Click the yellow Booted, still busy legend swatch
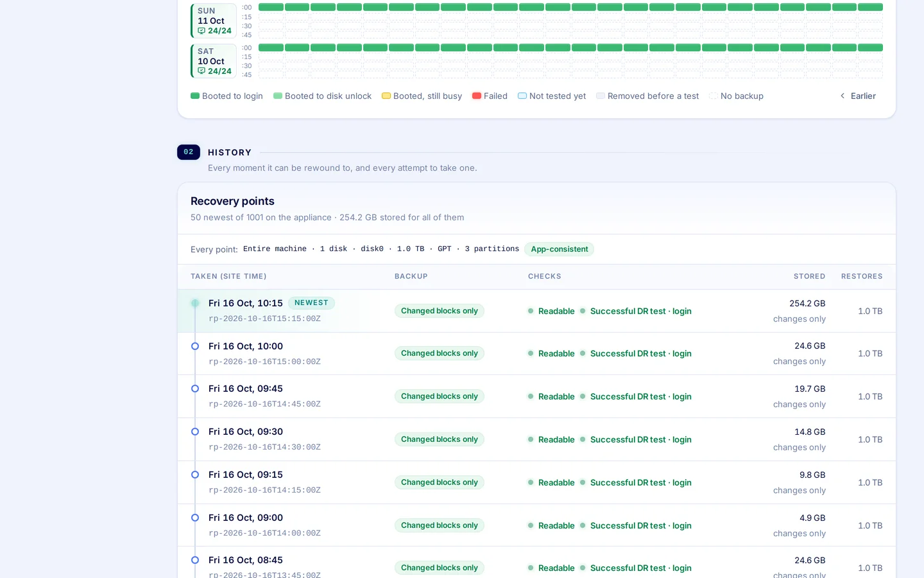 coord(386,96)
